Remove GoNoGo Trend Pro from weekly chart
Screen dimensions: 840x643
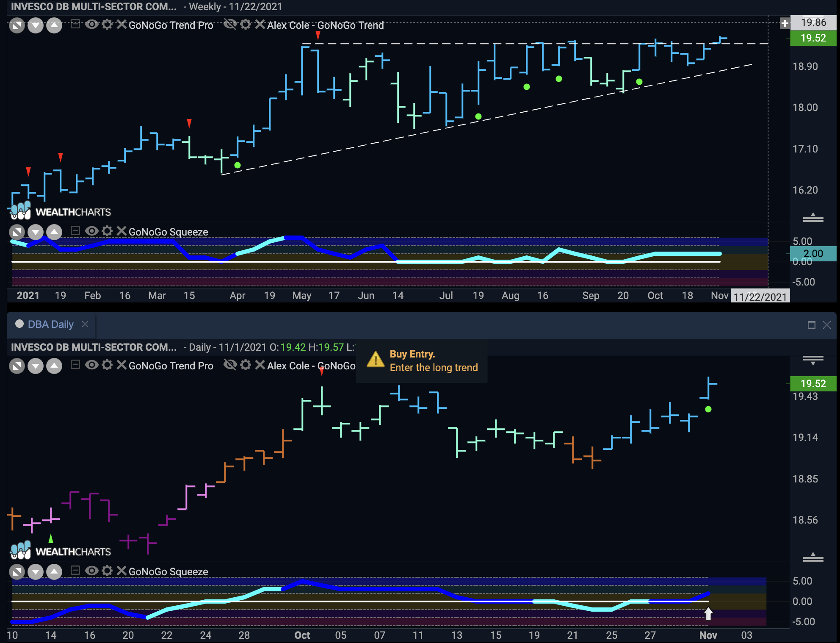click(x=122, y=25)
